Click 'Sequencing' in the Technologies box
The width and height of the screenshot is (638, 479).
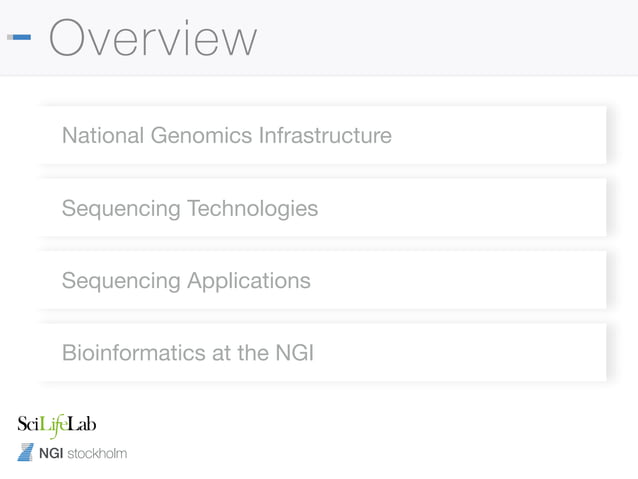tap(120, 209)
